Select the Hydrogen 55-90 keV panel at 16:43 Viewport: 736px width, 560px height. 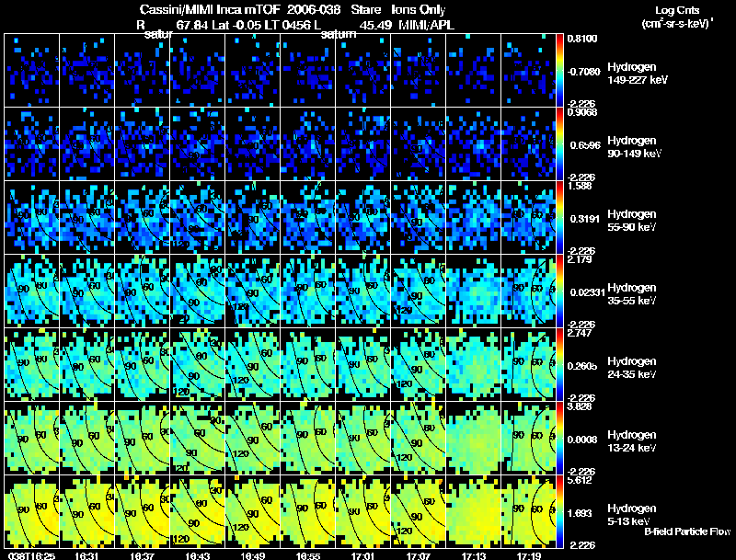click(197, 218)
